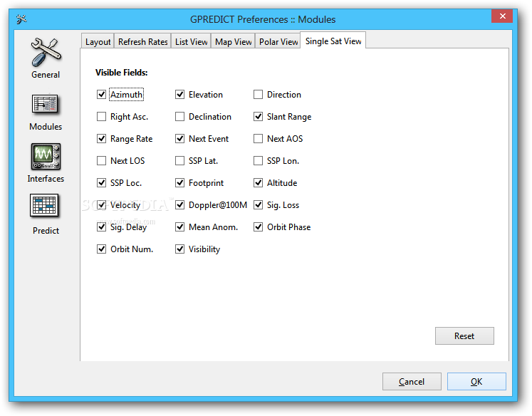Close the GPREDICT Preferences window
The width and height of the screenshot is (532, 416).
click(x=503, y=16)
